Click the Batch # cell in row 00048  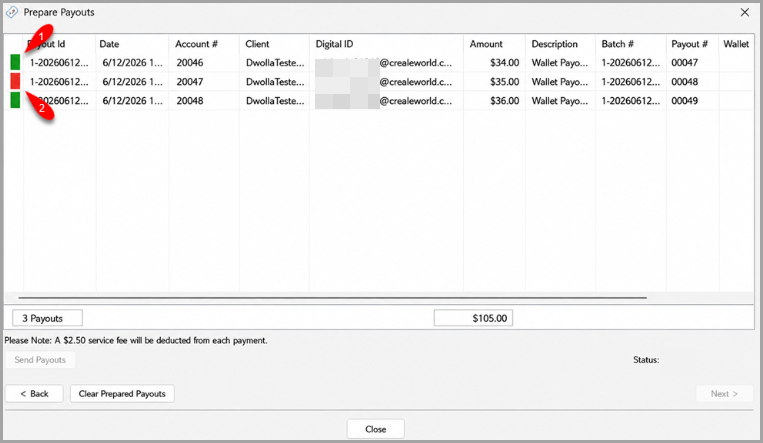[631, 81]
